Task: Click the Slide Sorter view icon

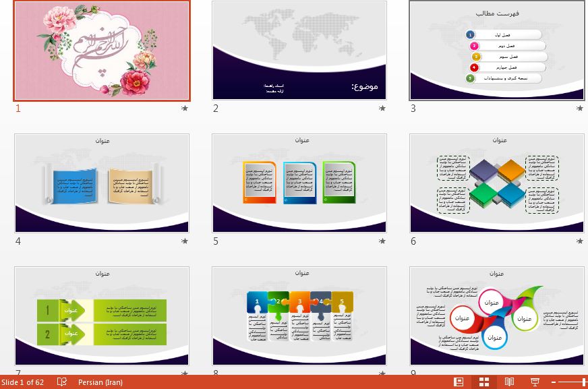Action: point(484,382)
